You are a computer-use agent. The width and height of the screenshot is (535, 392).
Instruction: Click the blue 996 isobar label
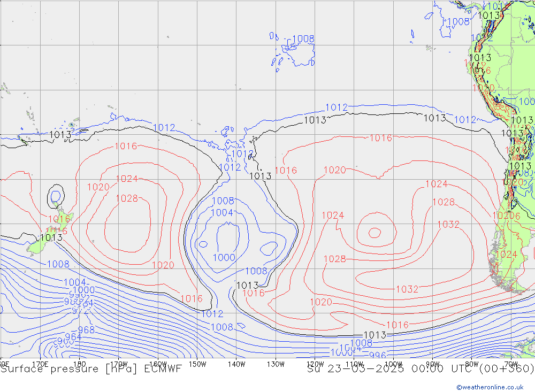point(377,355)
